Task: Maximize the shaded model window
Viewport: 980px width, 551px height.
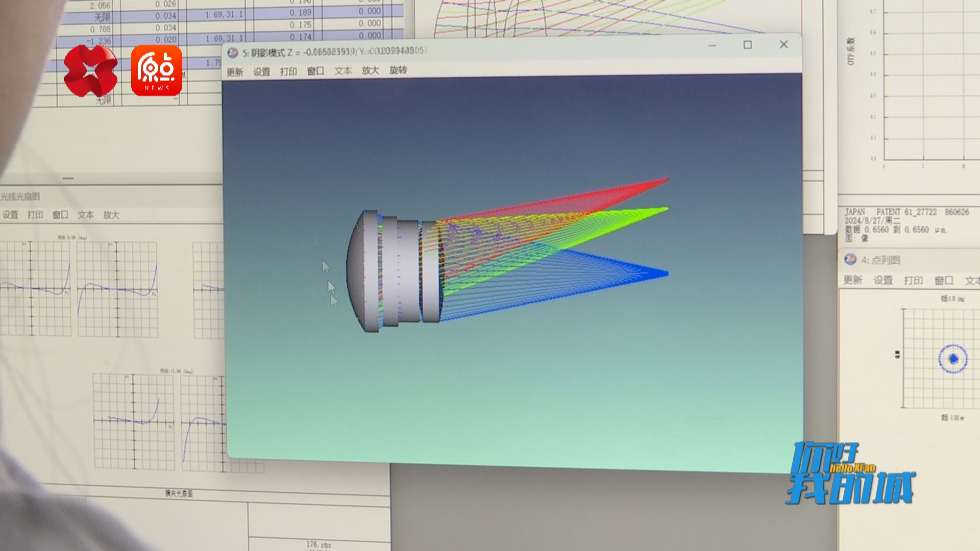Action: pyautogui.click(x=748, y=45)
